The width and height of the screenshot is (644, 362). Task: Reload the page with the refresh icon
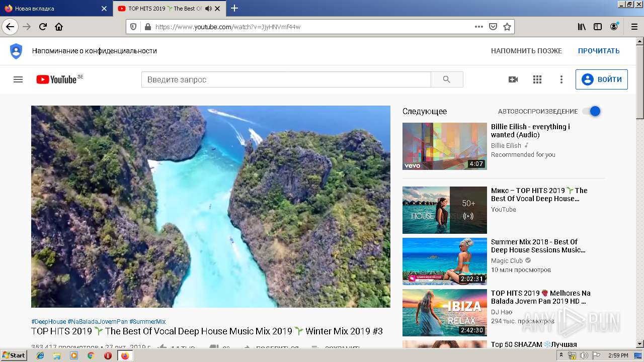(43, 27)
